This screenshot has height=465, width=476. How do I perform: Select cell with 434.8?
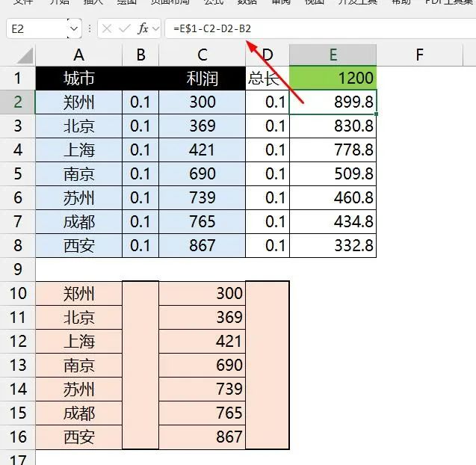pyautogui.click(x=333, y=222)
